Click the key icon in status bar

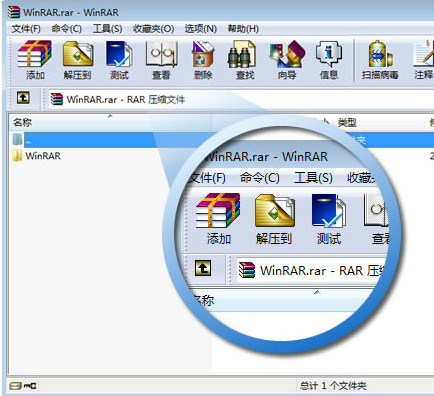point(30,386)
